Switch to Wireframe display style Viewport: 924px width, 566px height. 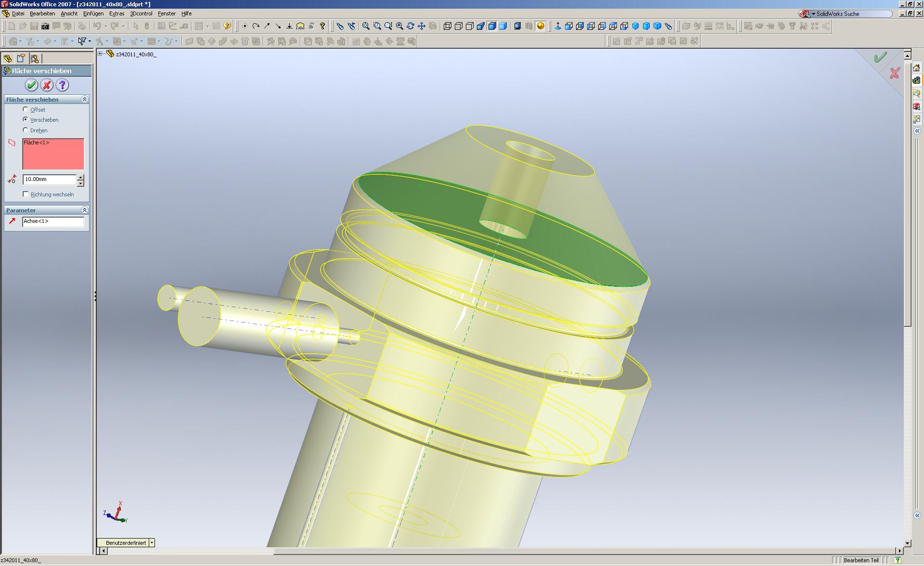click(x=448, y=26)
